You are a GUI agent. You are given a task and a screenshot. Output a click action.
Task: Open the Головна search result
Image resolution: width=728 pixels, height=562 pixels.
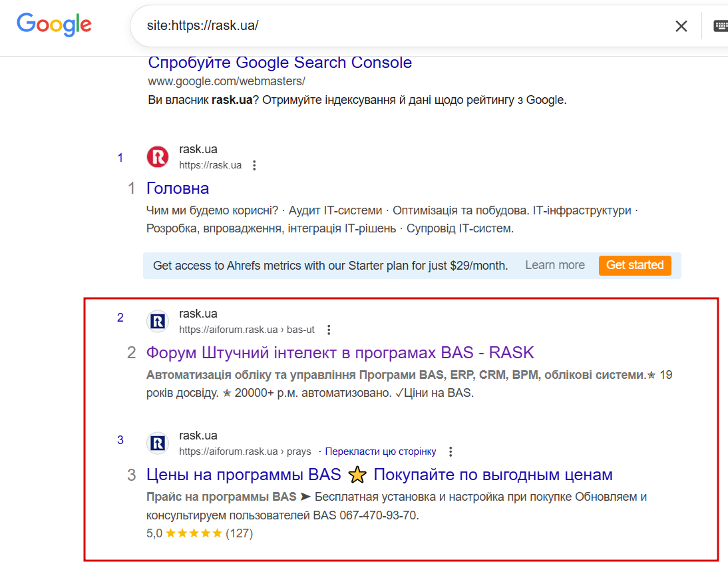(x=178, y=188)
